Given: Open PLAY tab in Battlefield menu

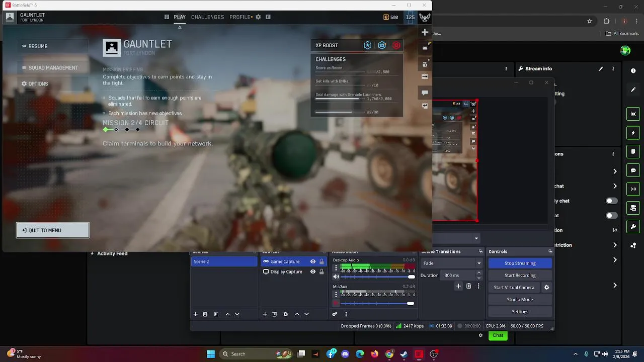Looking at the screenshot, I should (180, 17).
